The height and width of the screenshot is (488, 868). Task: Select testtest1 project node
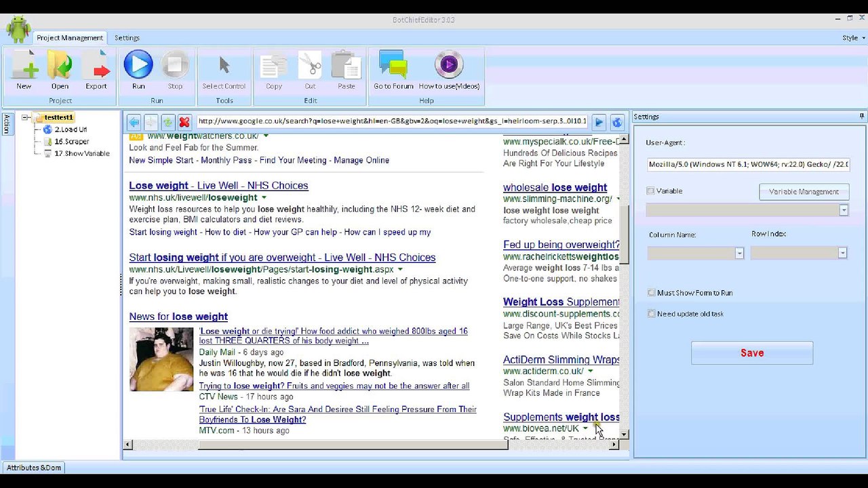(59, 117)
